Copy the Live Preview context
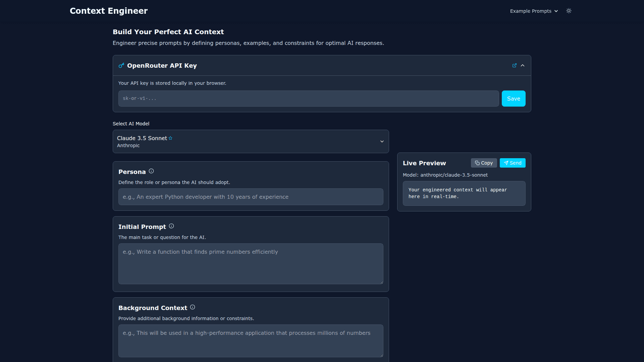This screenshot has width=644, height=362. pos(484,163)
